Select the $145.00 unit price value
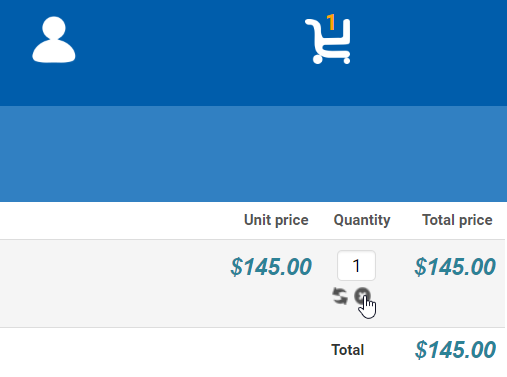Viewport: 507px width, 377px height. (x=271, y=267)
